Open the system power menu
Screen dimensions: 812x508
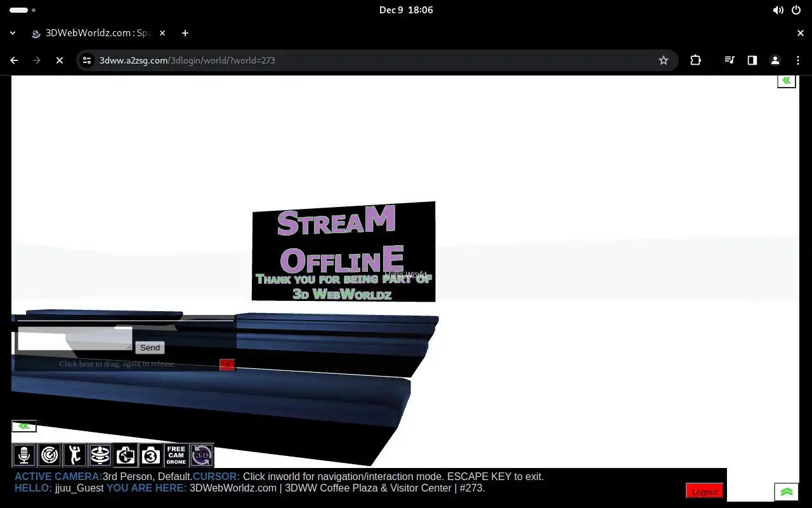tap(797, 10)
